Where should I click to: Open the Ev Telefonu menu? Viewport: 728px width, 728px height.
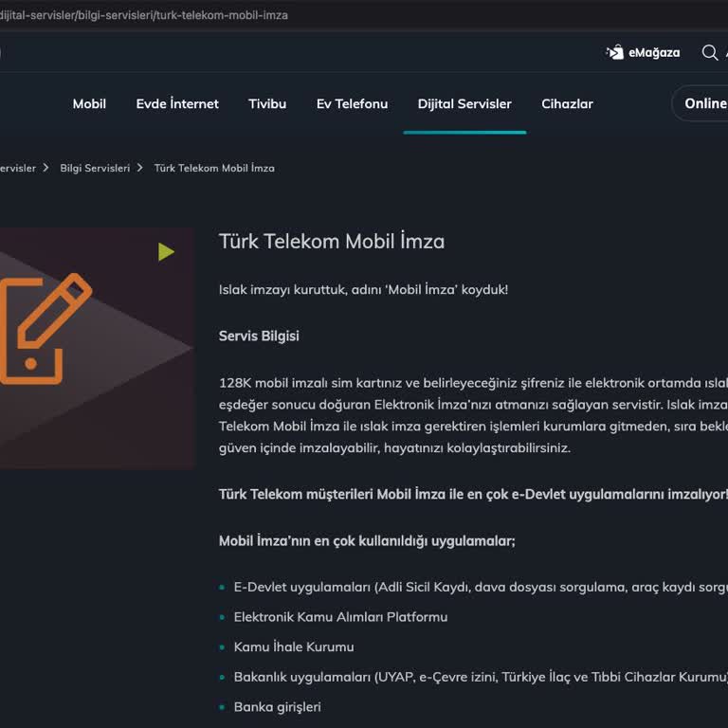(x=352, y=104)
